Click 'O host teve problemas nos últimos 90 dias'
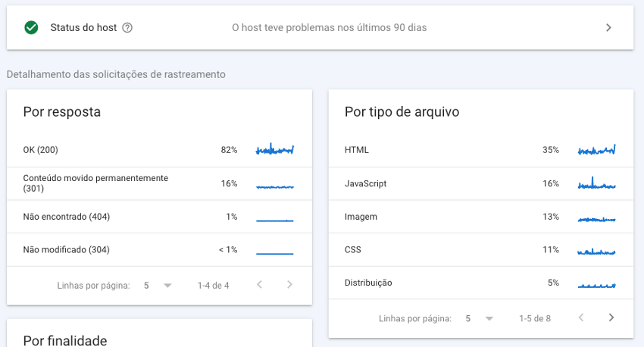 330,27
